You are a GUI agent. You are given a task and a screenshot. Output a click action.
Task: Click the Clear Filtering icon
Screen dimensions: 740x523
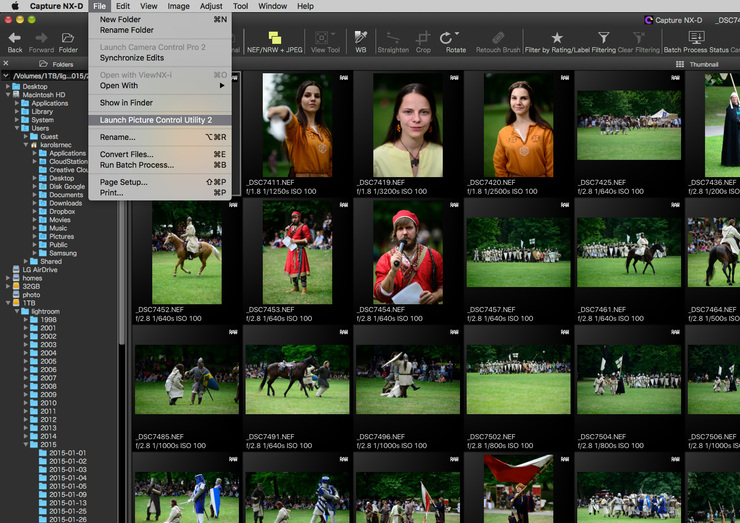639,38
